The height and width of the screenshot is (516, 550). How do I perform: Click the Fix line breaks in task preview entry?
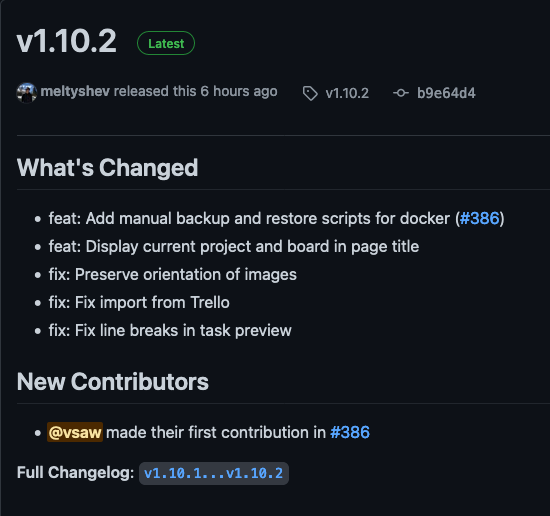[170, 330]
